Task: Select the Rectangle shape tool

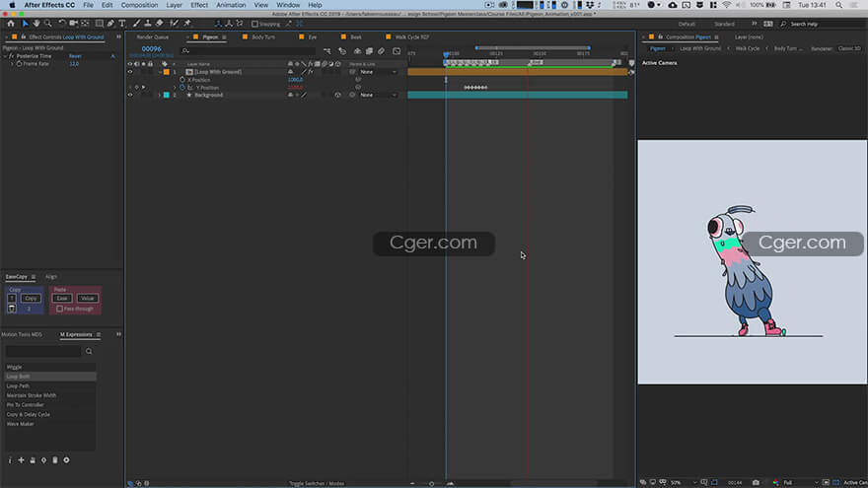Action: (99, 24)
